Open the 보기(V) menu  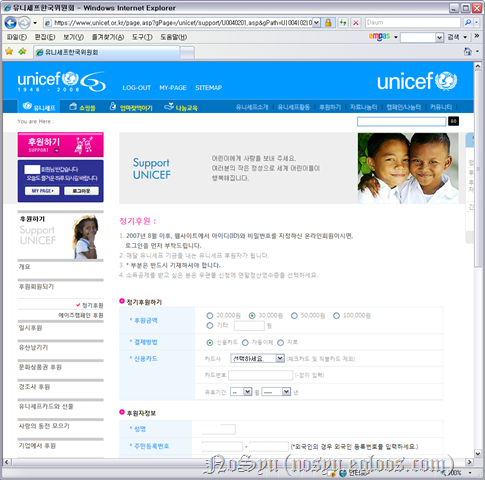coord(74,37)
